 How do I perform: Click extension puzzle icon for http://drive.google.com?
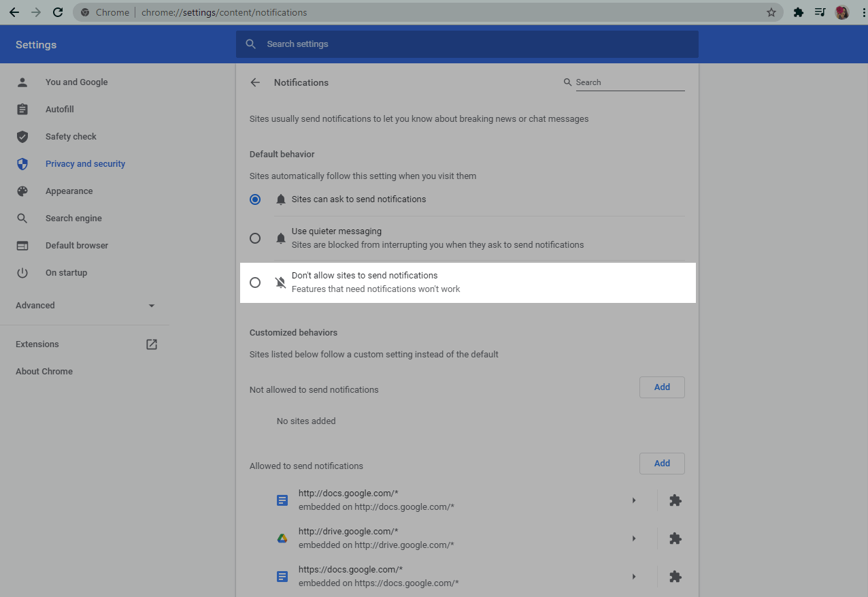click(x=675, y=538)
